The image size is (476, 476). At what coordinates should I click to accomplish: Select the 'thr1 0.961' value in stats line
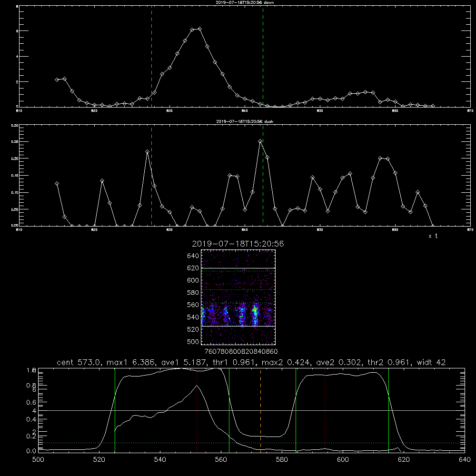coord(233,362)
